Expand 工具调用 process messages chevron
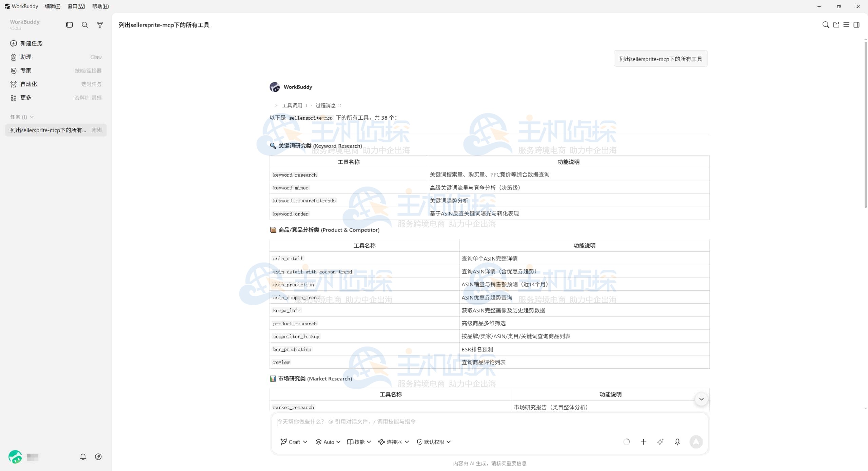 276,105
